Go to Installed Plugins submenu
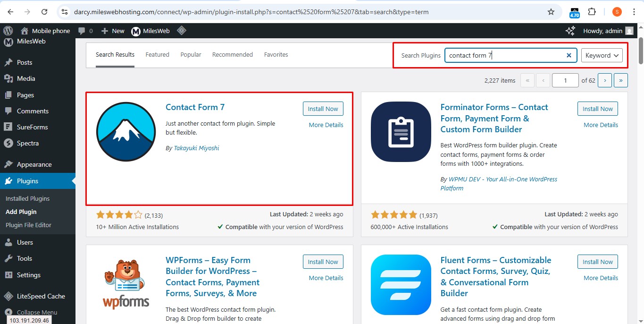Image resolution: width=644 pixels, height=324 pixels. coord(27,198)
